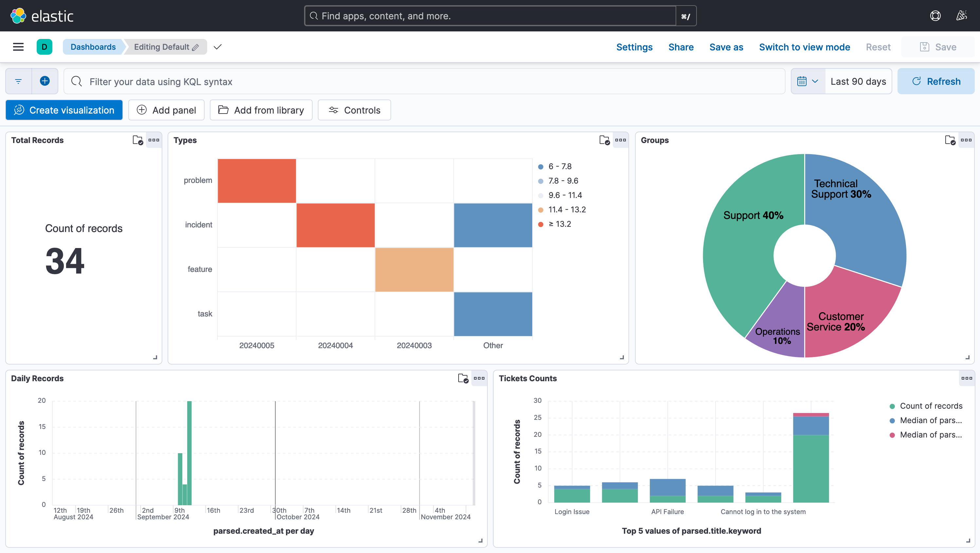
Task: Click the keyboard shortcut badge in search bar
Action: coord(685,16)
